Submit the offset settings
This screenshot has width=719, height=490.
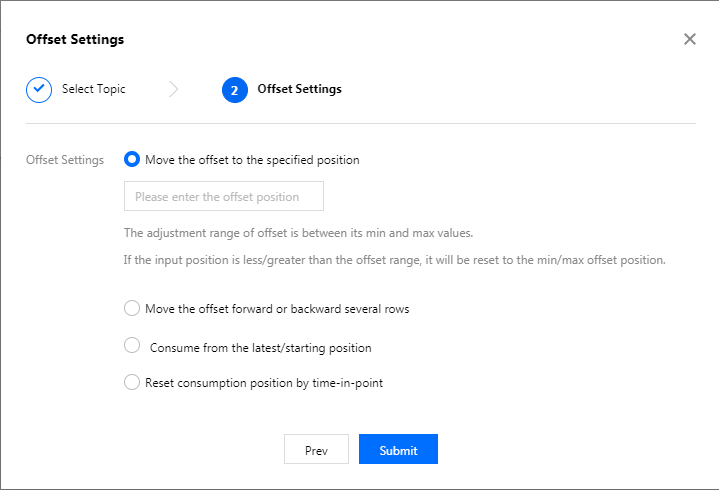click(398, 449)
